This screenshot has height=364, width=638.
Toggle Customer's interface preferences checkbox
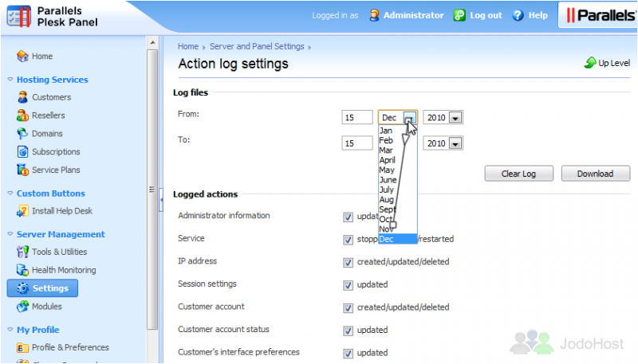(348, 354)
